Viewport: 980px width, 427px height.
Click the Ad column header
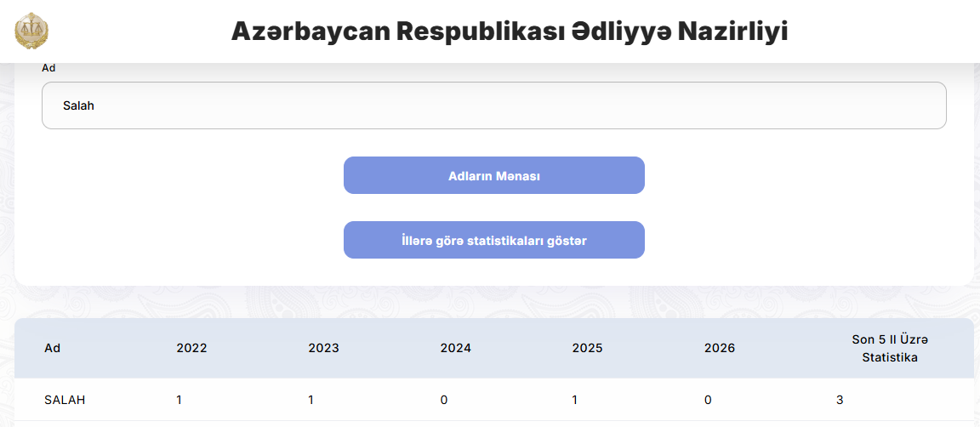point(53,348)
